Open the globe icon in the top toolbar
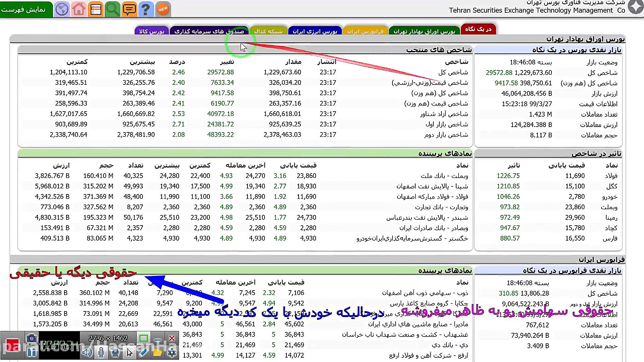This screenshot has height=362, width=644. 62,9
